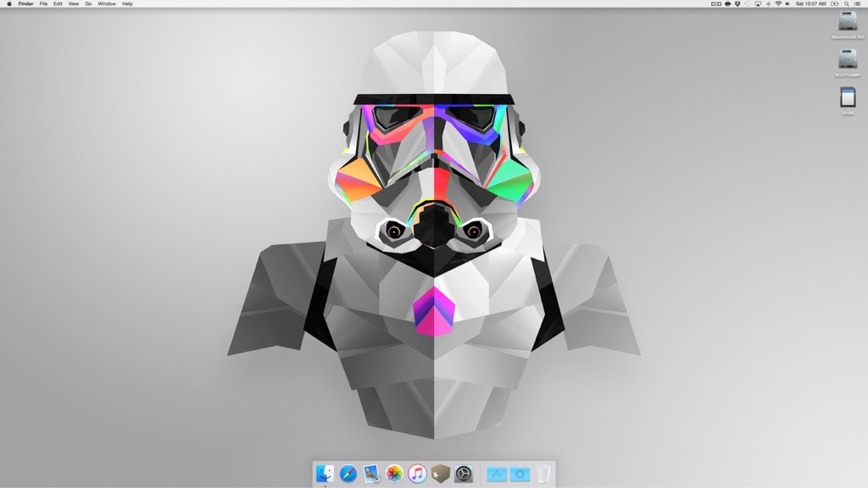Open Time Machine menu bar icon

(748, 4)
